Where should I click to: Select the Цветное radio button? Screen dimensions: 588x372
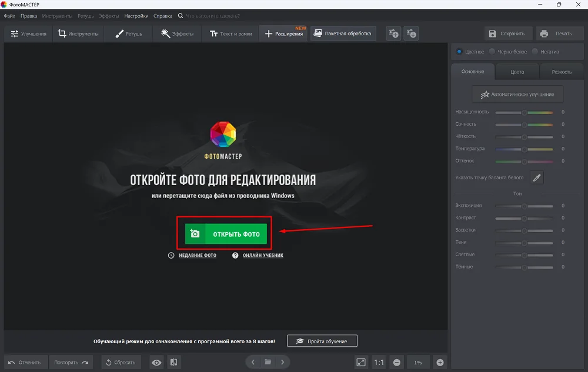coord(459,52)
